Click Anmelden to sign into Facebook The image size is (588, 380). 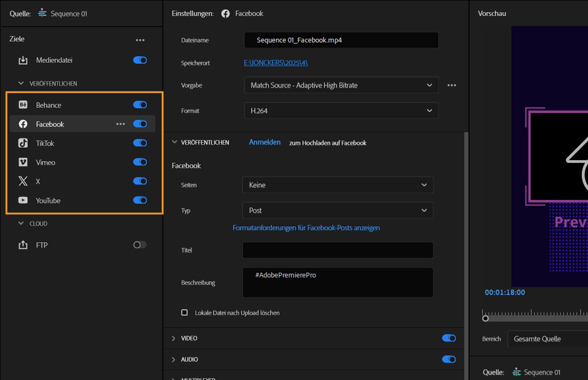pyautogui.click(x=265, y=142)
